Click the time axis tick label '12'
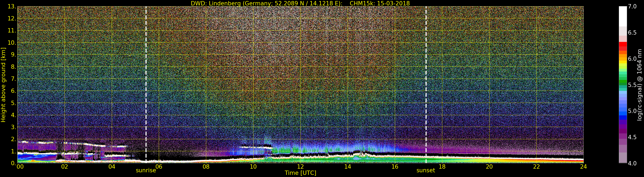 coord(300,166)
